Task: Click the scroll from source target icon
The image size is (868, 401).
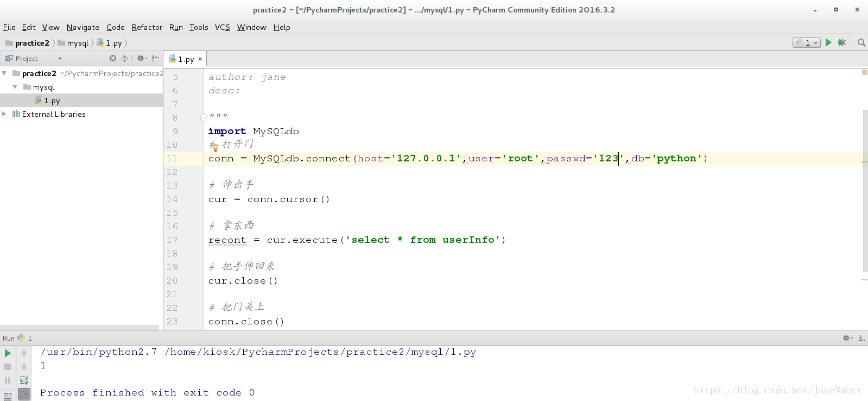Action: 113,58
